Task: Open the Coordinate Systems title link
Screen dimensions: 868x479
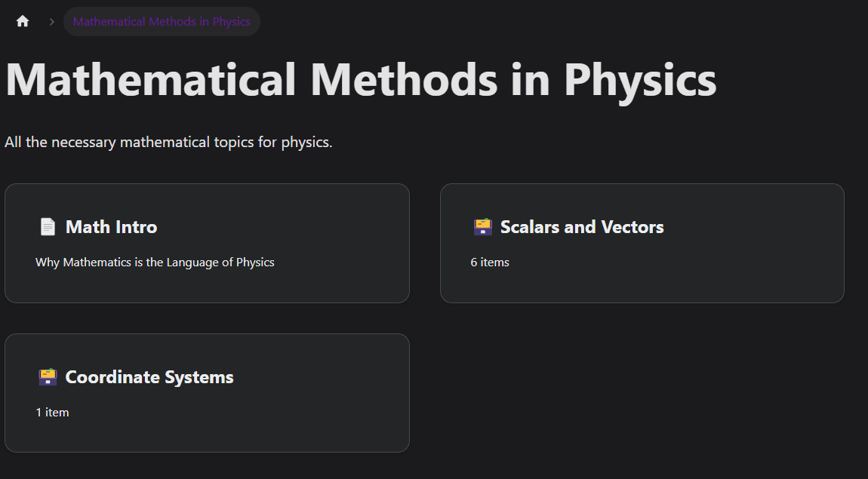Action: 149,377
